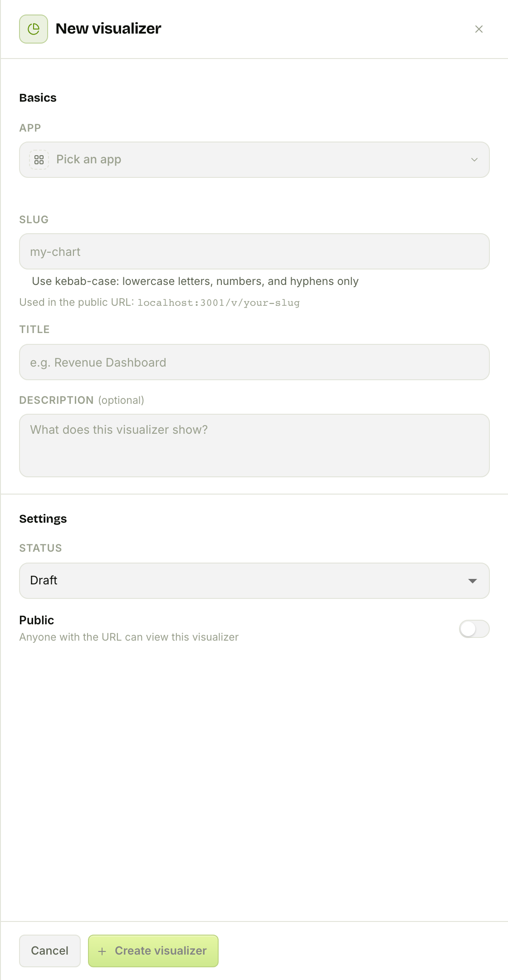Click the DESCRIPTION optional label
The image size is (508, 980).
click(x=82, y=400)
